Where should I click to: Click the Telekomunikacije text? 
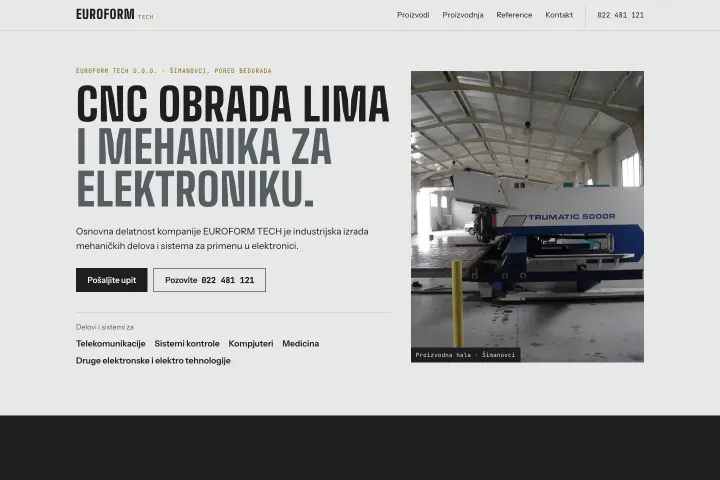coord(111,344)
